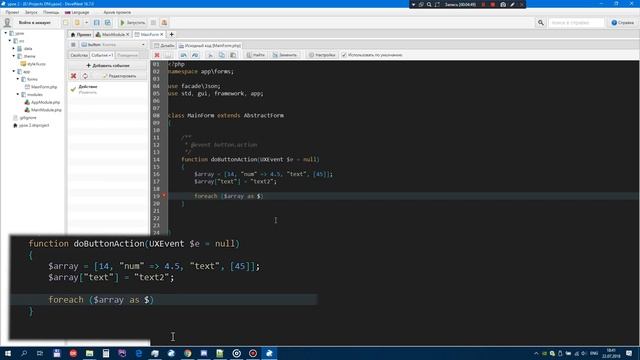Viewport: 640px width, 360px height.
Task: Switch to the Поведения behaviours tab
Action: tap(127, 55)
